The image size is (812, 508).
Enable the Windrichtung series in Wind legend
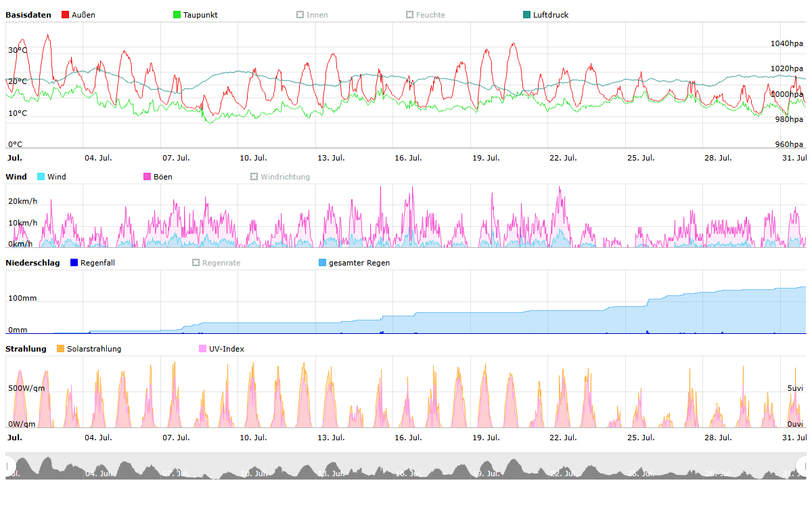(x=280, y=177)
